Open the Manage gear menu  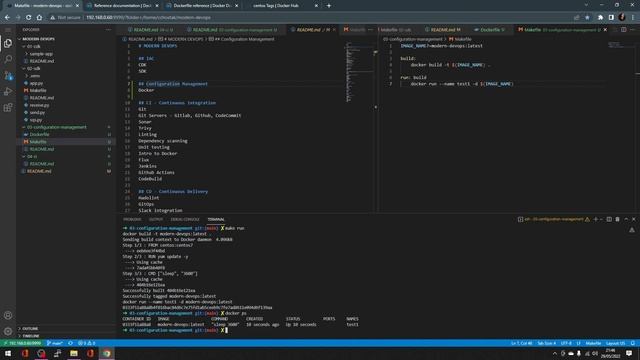[8, 331]
